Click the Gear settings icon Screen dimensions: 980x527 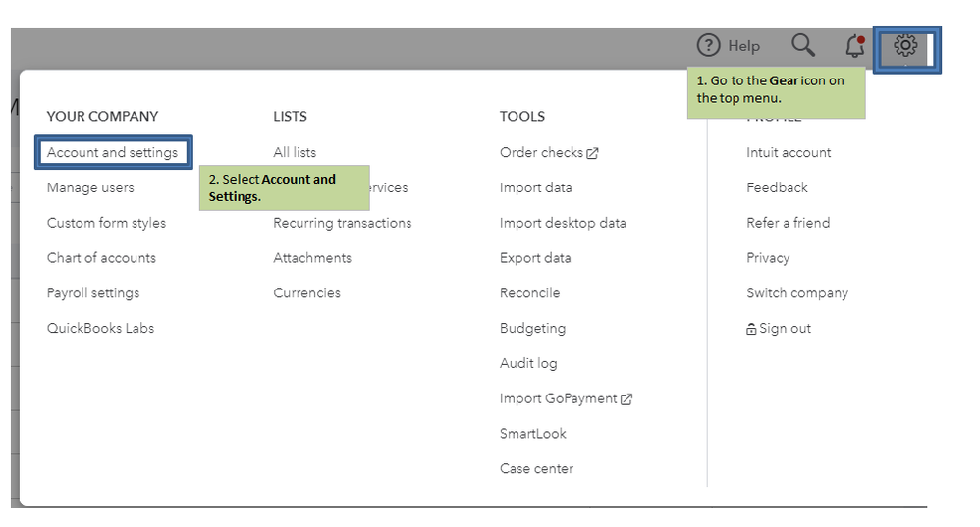tap(905, 46)
